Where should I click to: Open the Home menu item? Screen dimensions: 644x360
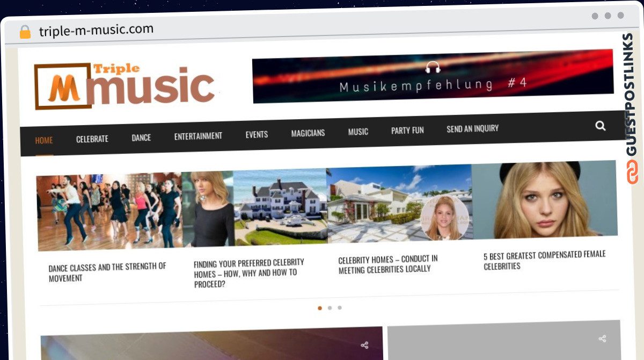click(x=44, y=140)
